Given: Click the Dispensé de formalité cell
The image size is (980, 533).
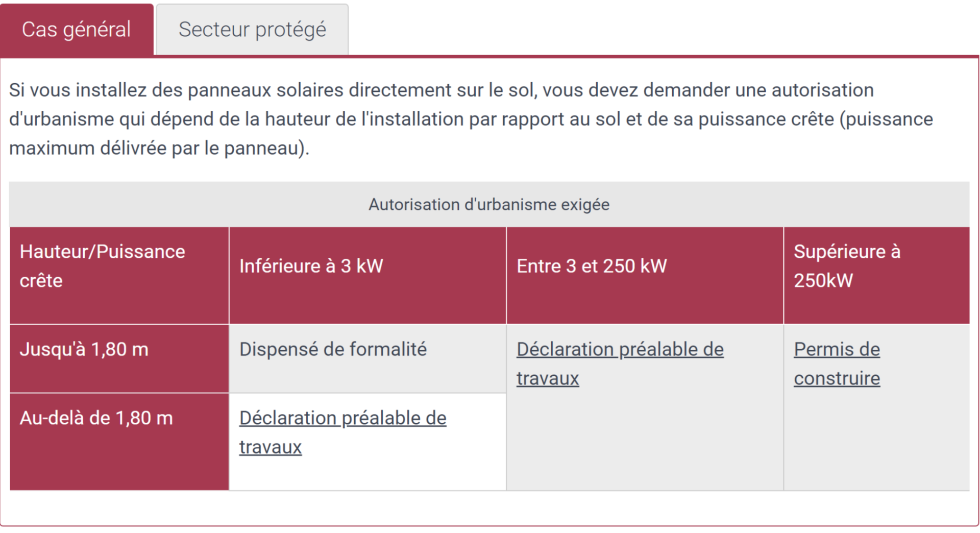Looking at the screenshot, I should [x=333, y=349].
